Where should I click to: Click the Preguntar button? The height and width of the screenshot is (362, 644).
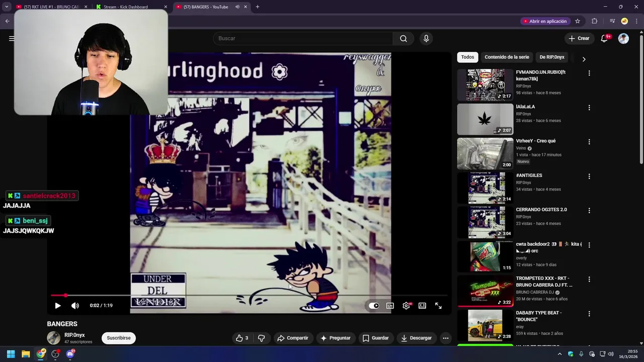(x=335, y=338)
